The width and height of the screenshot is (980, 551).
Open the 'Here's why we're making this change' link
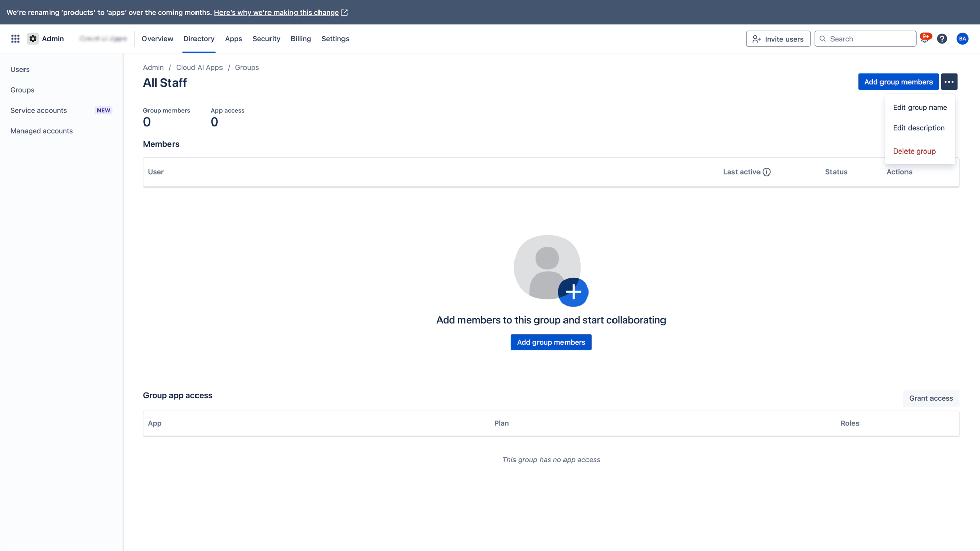276,12
